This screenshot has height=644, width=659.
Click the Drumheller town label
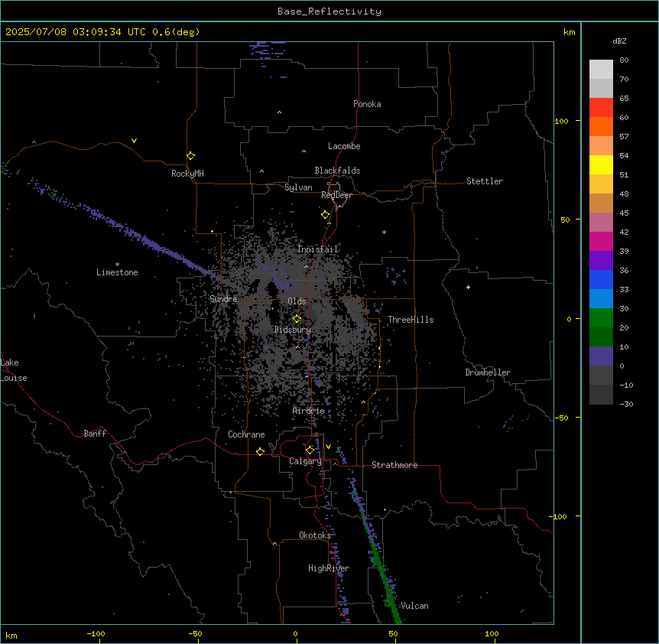pos(488,372)
